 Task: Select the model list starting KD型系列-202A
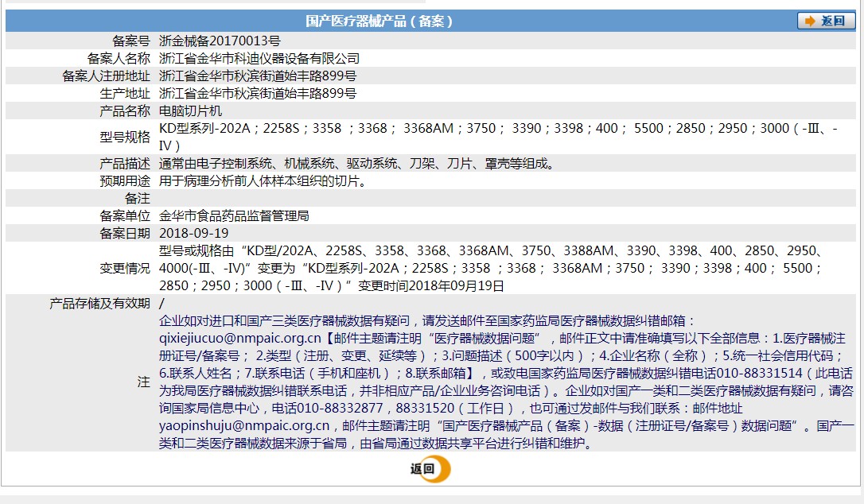click(x=499, y=138)
